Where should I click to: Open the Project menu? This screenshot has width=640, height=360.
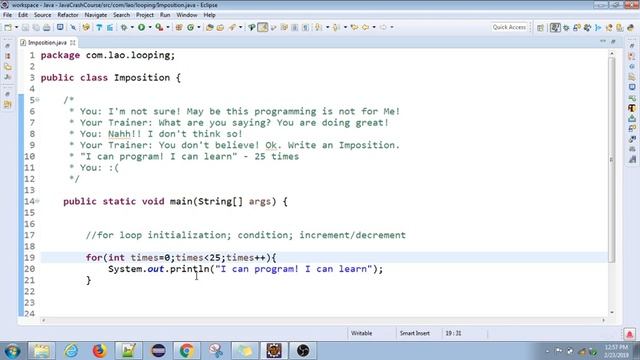coord(144,15)
